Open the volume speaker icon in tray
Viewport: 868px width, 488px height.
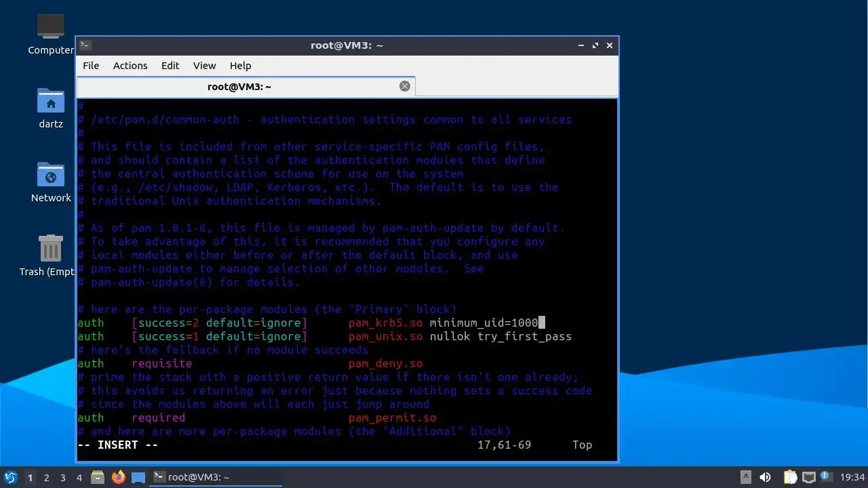766,477
